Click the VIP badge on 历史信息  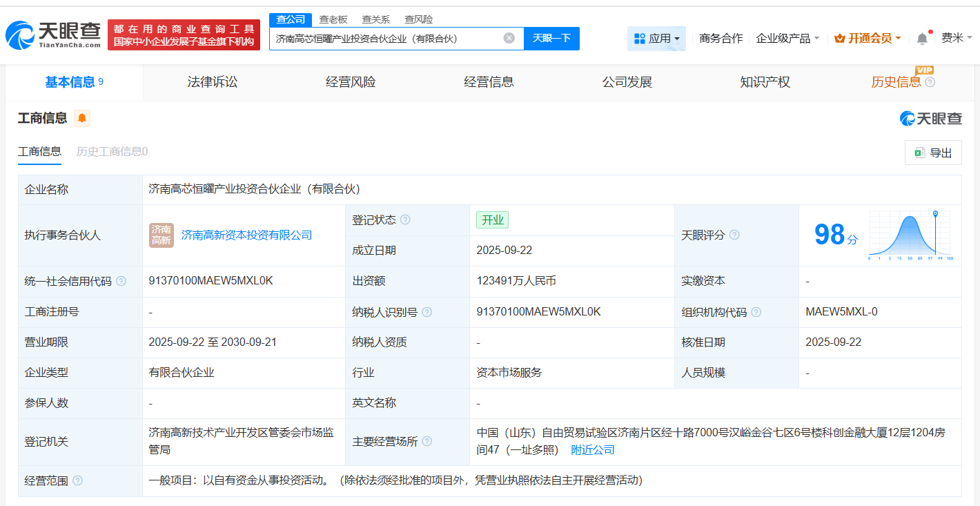[923, 71]
